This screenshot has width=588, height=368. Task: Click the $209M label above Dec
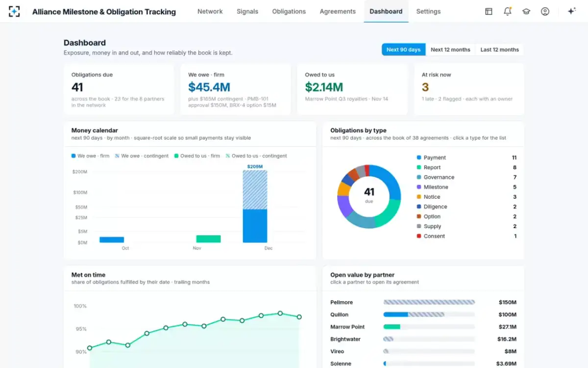pyautogui.click(x=255, y=166)
